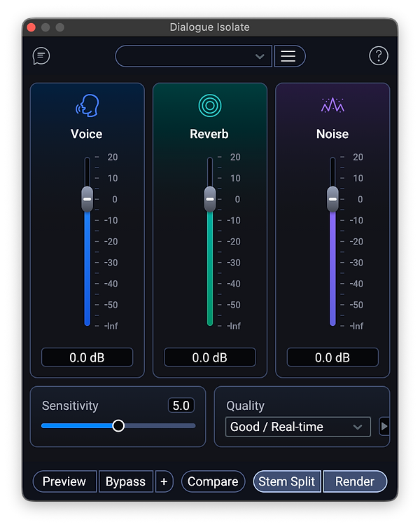Click the Reverb concentric circles icon

pos(210,106)
